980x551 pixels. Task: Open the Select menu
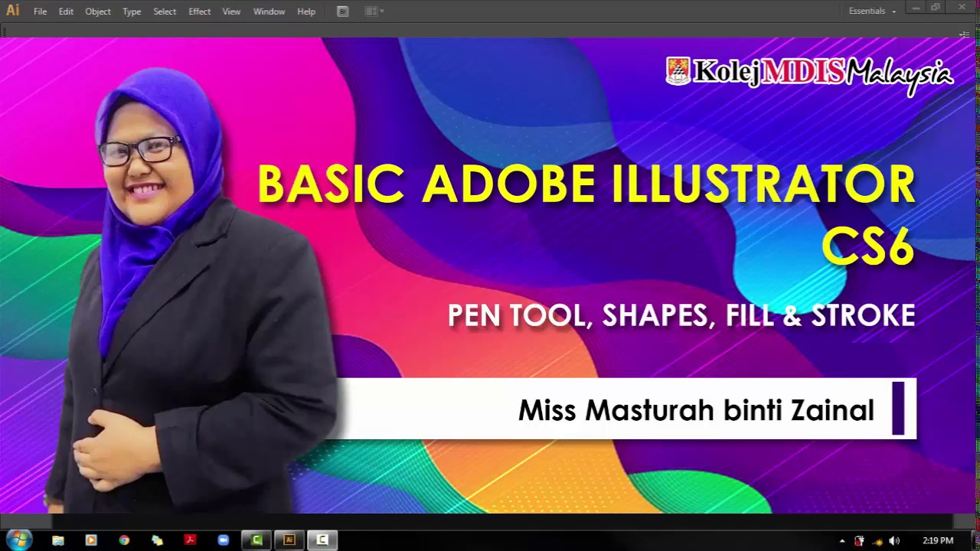(165, 11)
